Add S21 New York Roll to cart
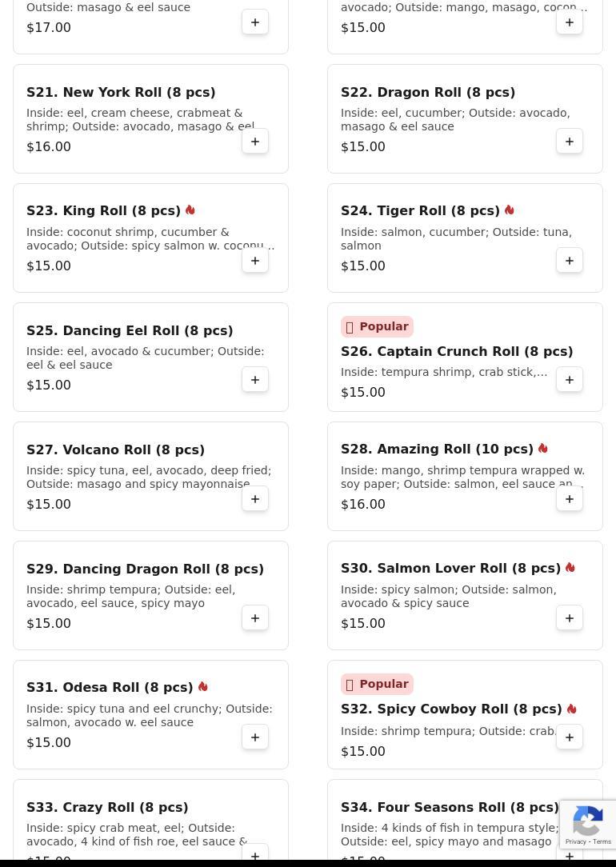The height and width of the screenshot is (867, 616). pos(255,142)
